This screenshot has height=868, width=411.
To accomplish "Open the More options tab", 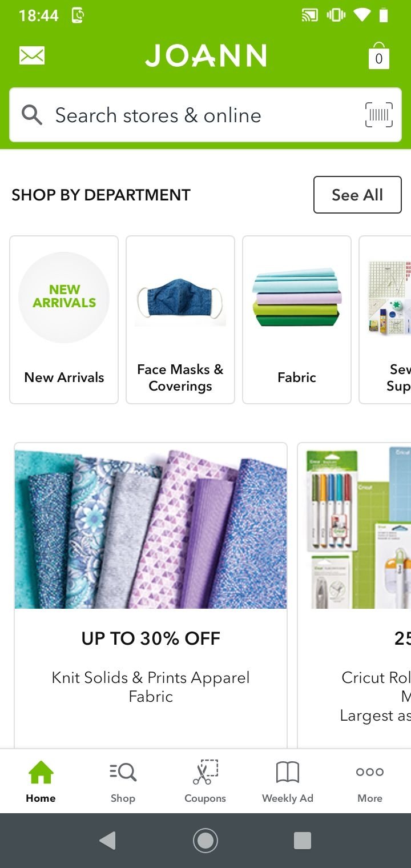I will (x=370, y=782).
